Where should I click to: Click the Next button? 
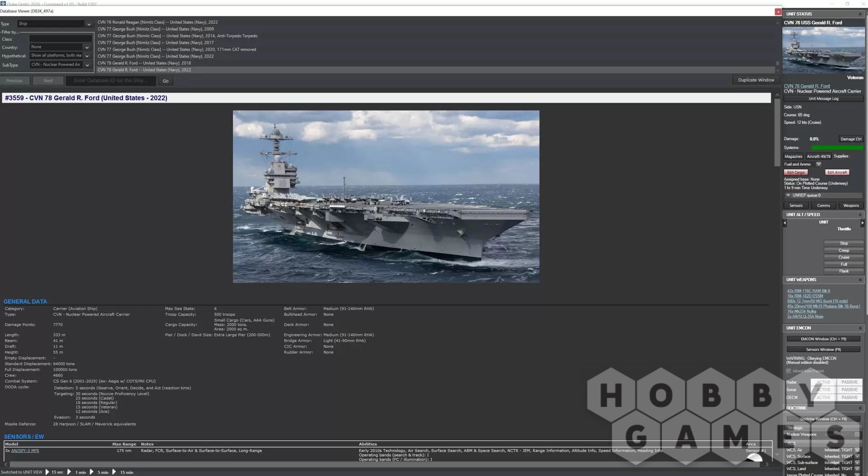click(48, 80)
